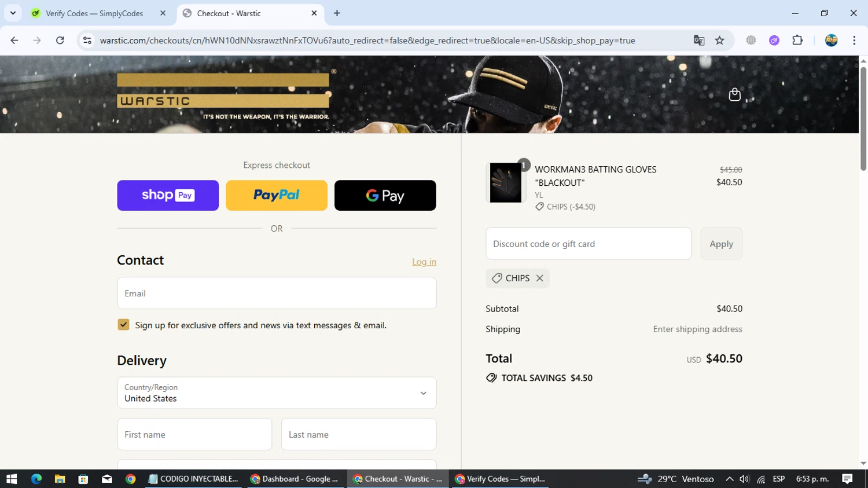
Task: Show hidden system tray icons
Action: tap(730, 479)
